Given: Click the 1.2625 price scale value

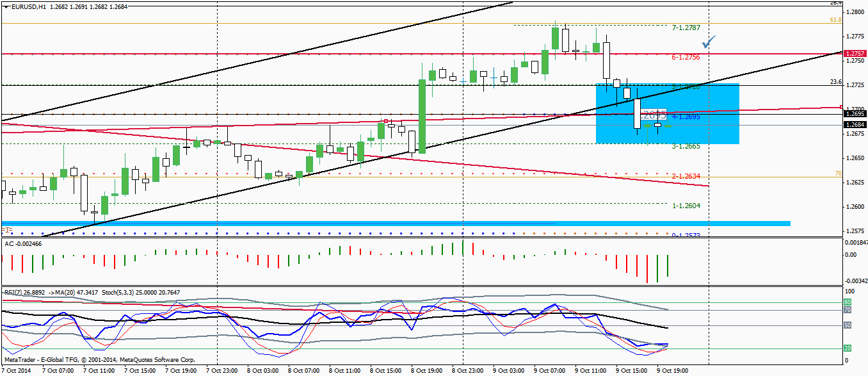Looking at the screenshot, I should (x=855, y=182).
